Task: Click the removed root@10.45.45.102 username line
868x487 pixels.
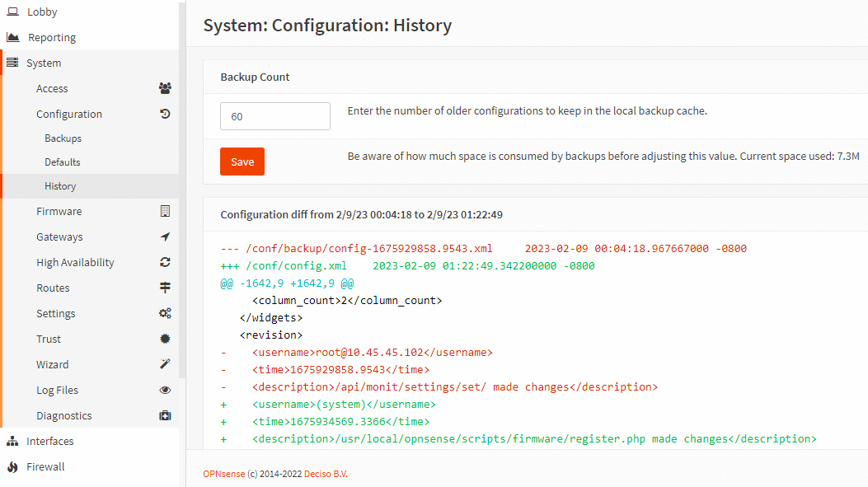Action: 356,353
